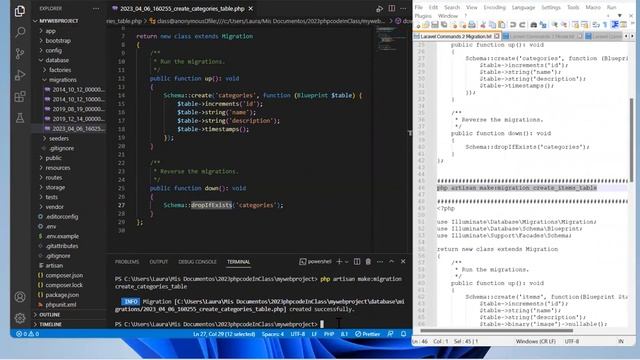The height and width of the screenshot is (360, 640).
Task: Click the split editor icon in VS Code
Action: click(x=391, y=8)
